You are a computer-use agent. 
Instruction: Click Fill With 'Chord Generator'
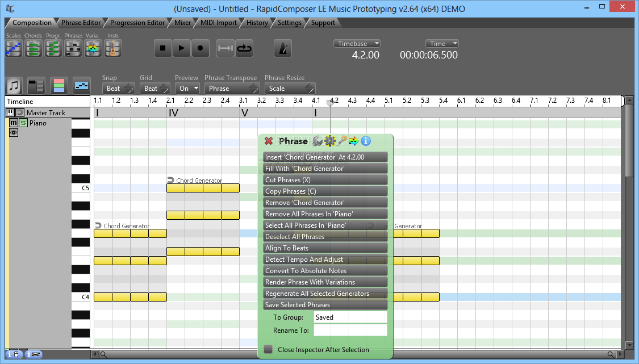tap(325, 168)
